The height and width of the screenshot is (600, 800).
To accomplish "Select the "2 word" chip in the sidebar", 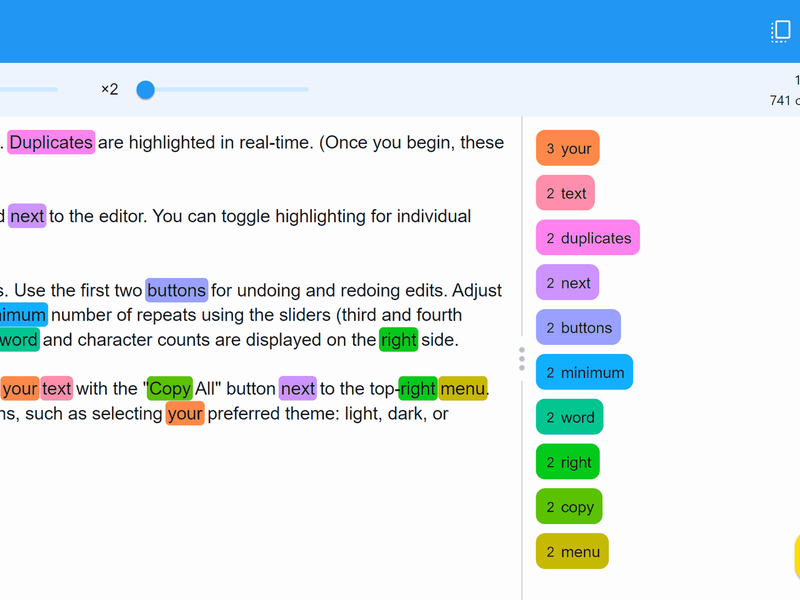I will coord(569,416).
